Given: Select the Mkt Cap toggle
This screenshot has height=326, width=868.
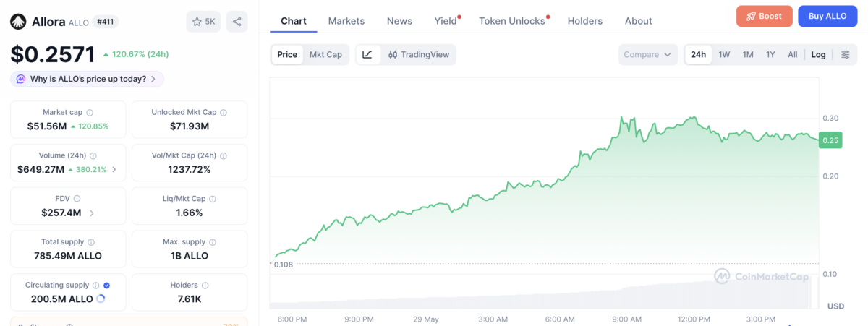Looking at the screenshot, I should 325,54.
